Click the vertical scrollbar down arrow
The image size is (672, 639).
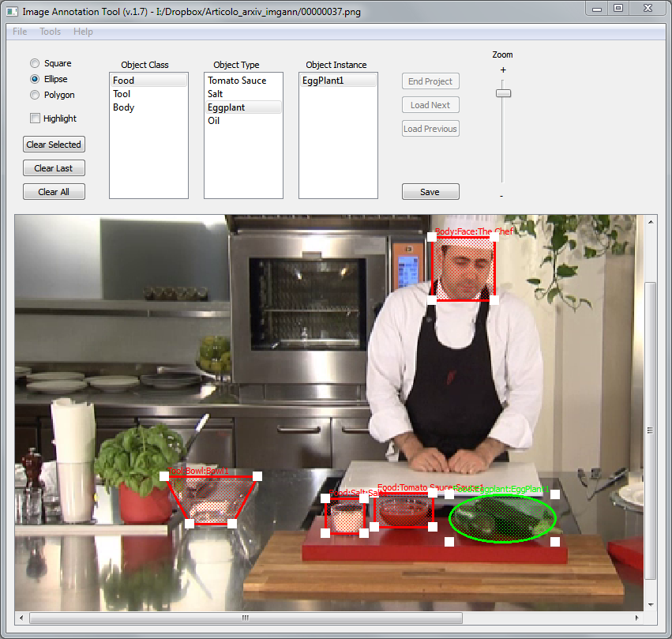651,605
